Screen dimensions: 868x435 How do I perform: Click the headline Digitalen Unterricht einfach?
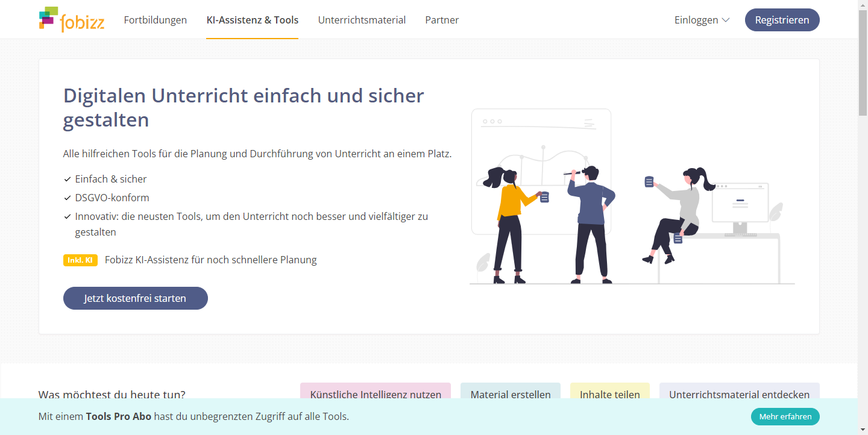pyautogui.click(x=244, y=107)
